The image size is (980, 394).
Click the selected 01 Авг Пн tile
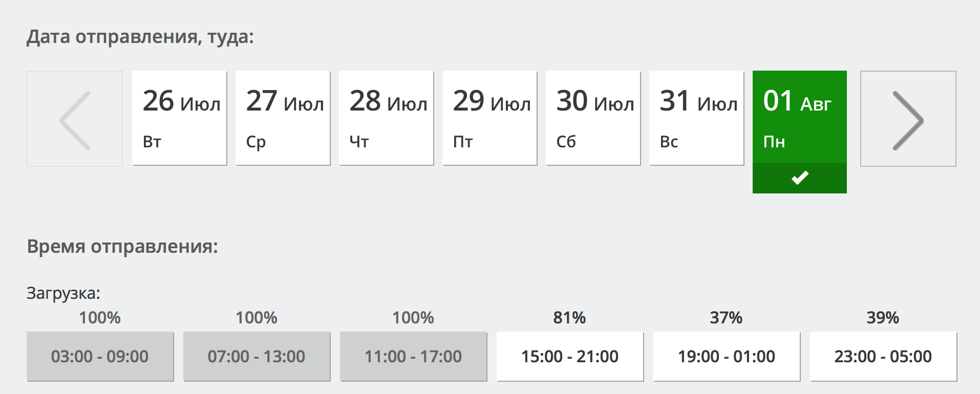pyautogui.click(x=799, y=118)
